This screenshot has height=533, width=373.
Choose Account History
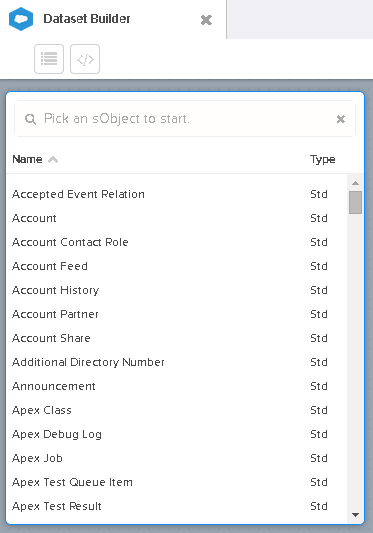pyautogui.click(x=176, y=290)
